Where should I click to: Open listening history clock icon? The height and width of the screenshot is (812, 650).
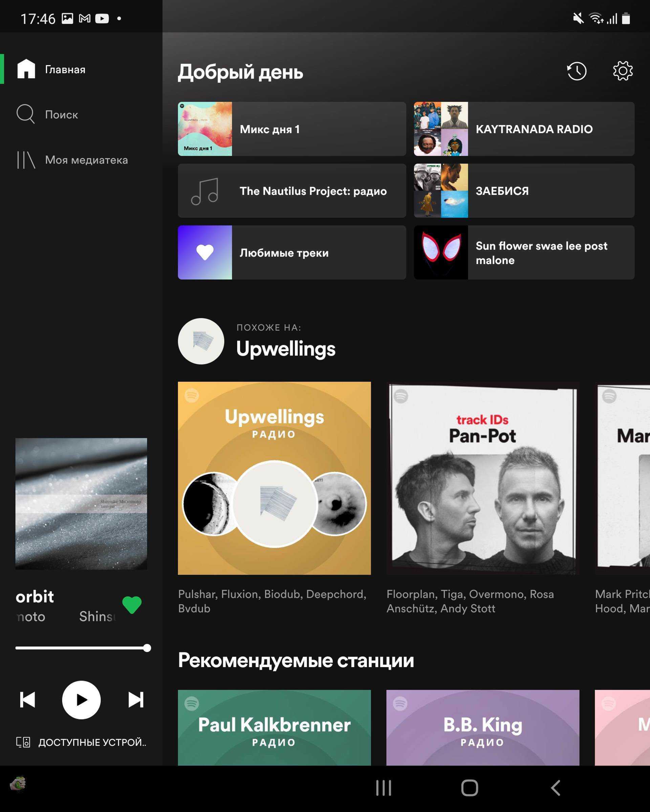tap(577, 71)
